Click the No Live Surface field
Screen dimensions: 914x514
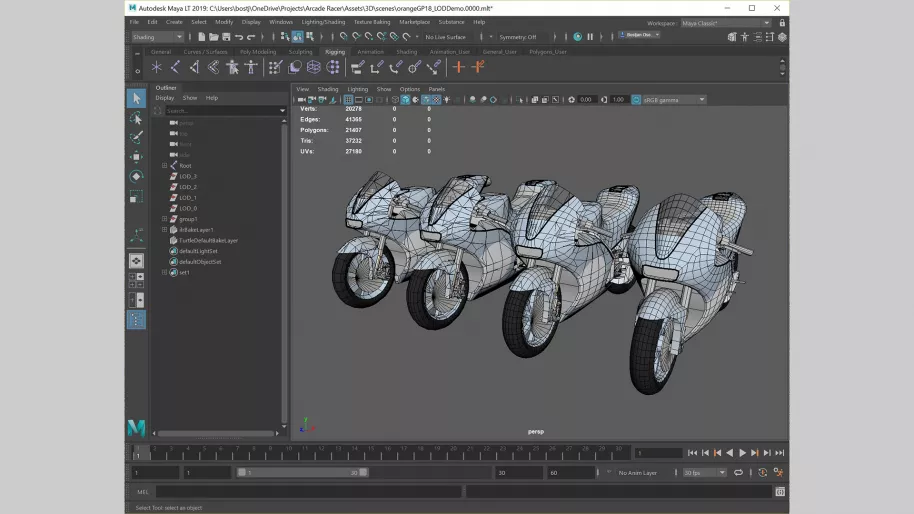(x=445, y=37)
